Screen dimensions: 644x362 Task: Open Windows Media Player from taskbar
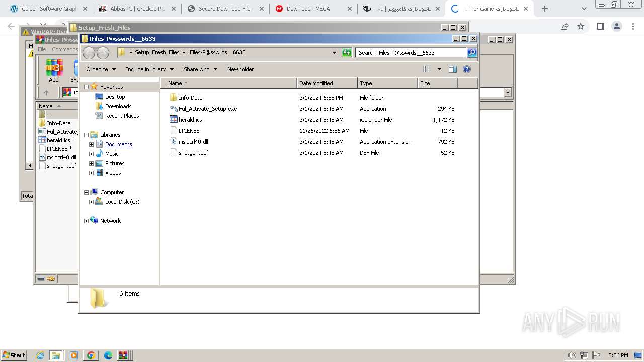[74, 355]
